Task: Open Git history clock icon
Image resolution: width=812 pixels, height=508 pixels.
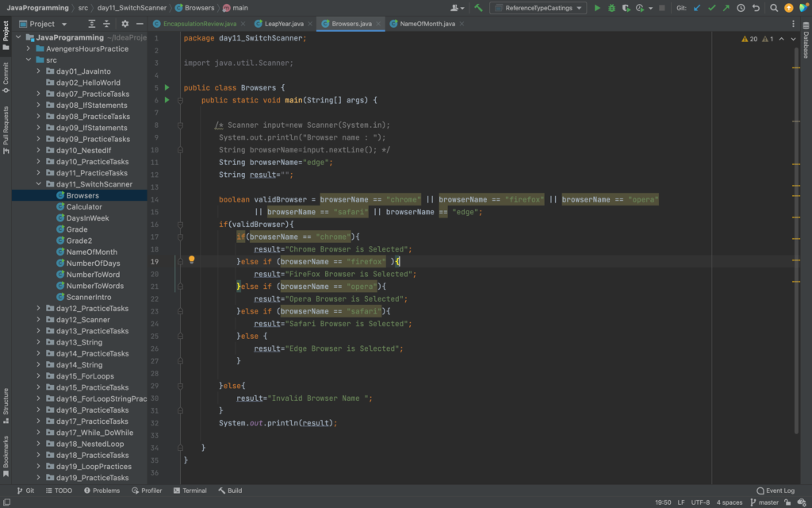Action: 740,8
